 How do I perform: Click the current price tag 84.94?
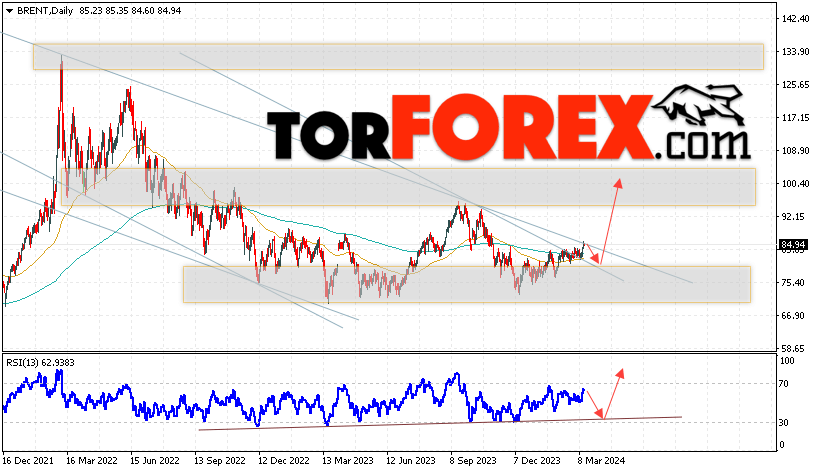(x=793, y=245)
